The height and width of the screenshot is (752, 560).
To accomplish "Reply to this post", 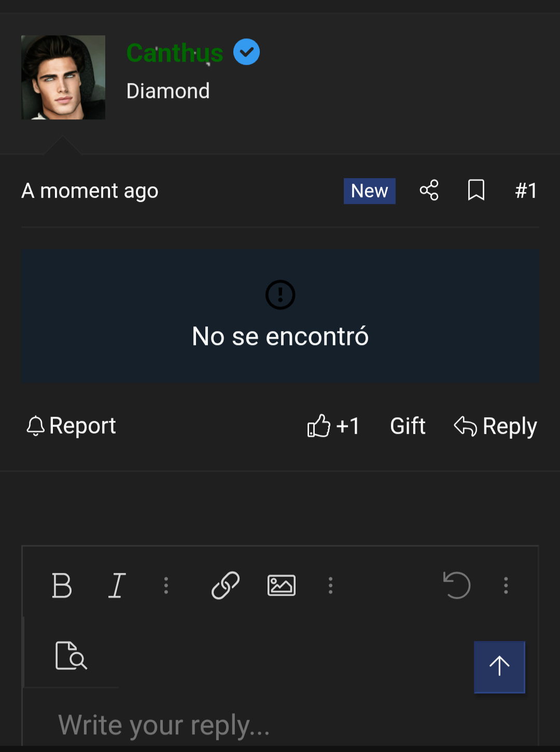I will point(495,426).
